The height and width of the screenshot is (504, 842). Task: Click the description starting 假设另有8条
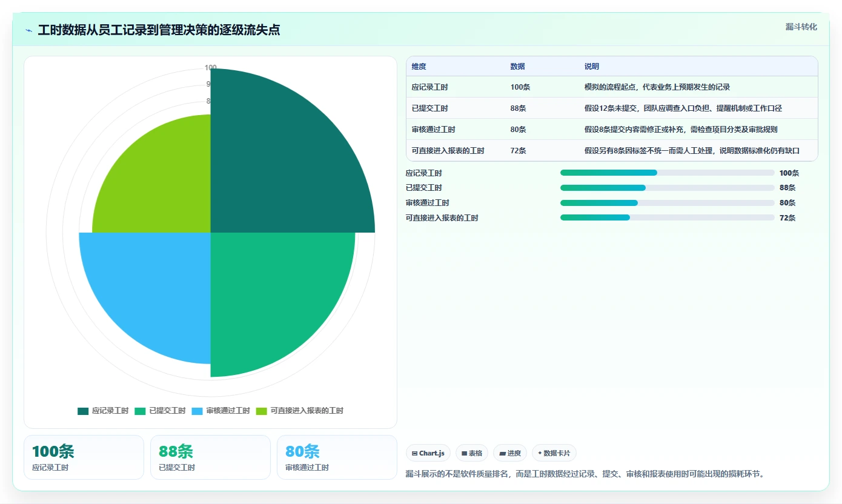point(692,151)
